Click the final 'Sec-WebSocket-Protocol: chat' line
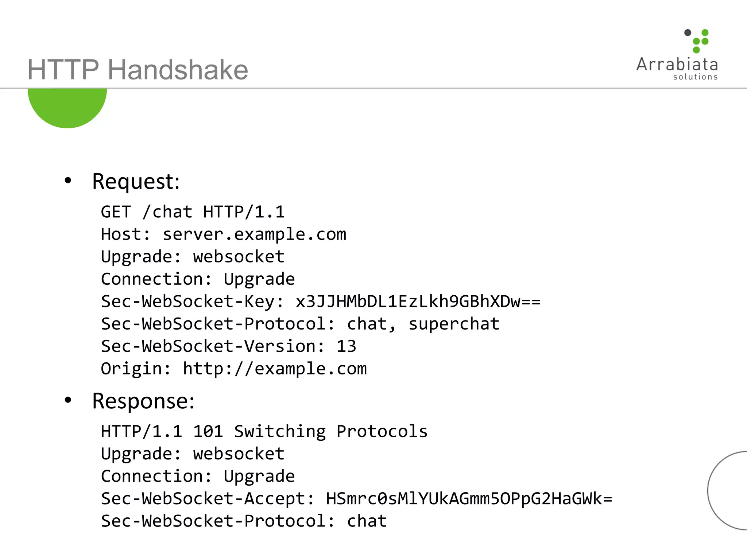Screen dimensions: 747x560 click(244, 521)
